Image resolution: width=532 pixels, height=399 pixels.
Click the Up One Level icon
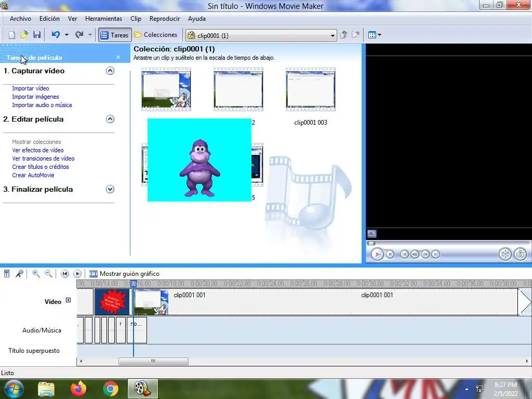(344, 35)
